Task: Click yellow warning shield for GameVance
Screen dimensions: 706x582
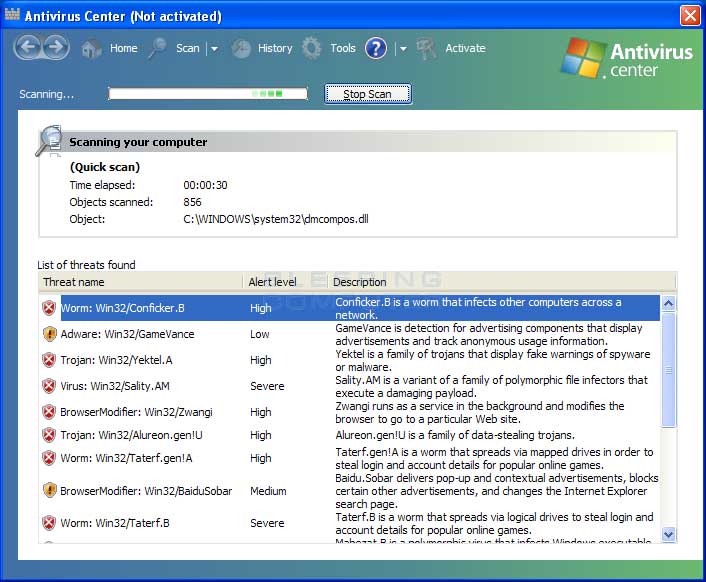Action: click(x=49, y=334)
